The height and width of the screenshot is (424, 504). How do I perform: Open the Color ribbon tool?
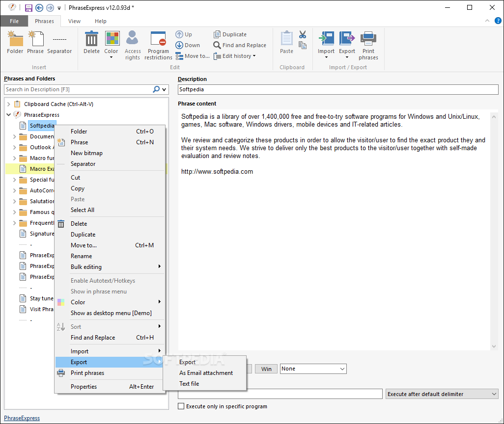pos(111,44)
